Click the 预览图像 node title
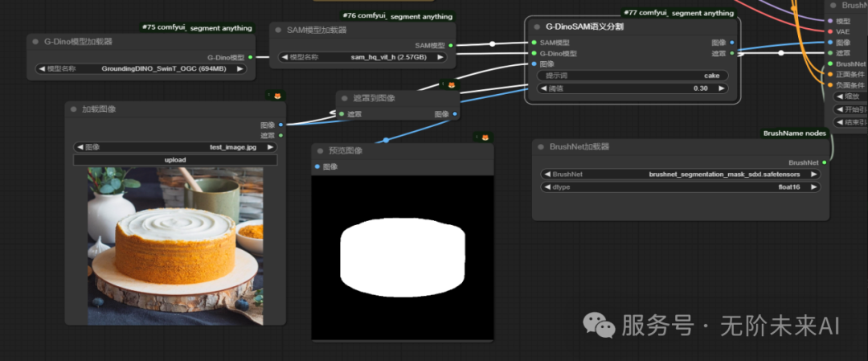 (x=346, y=150)
